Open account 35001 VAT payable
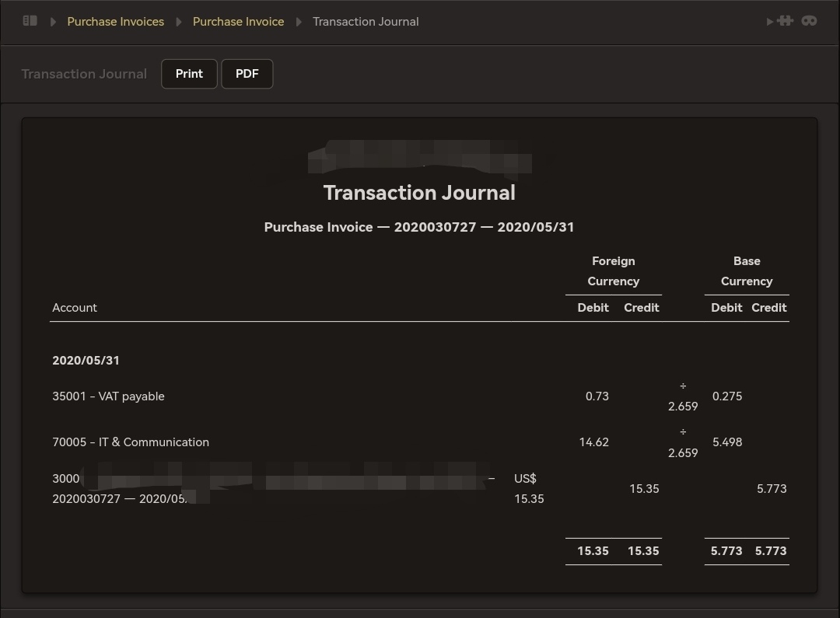This screenshot has height=618, width=840. (108, 396)
